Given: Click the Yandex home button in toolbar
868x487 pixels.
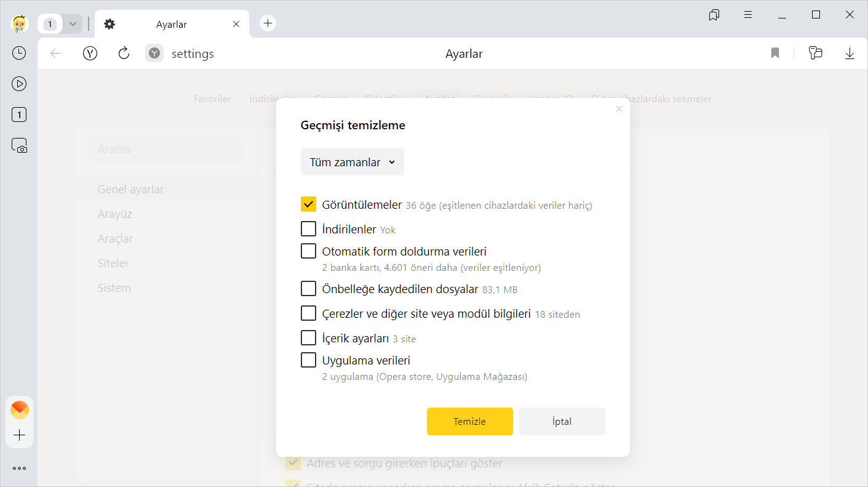Looking at the screenshot, I should pos(90,54).
